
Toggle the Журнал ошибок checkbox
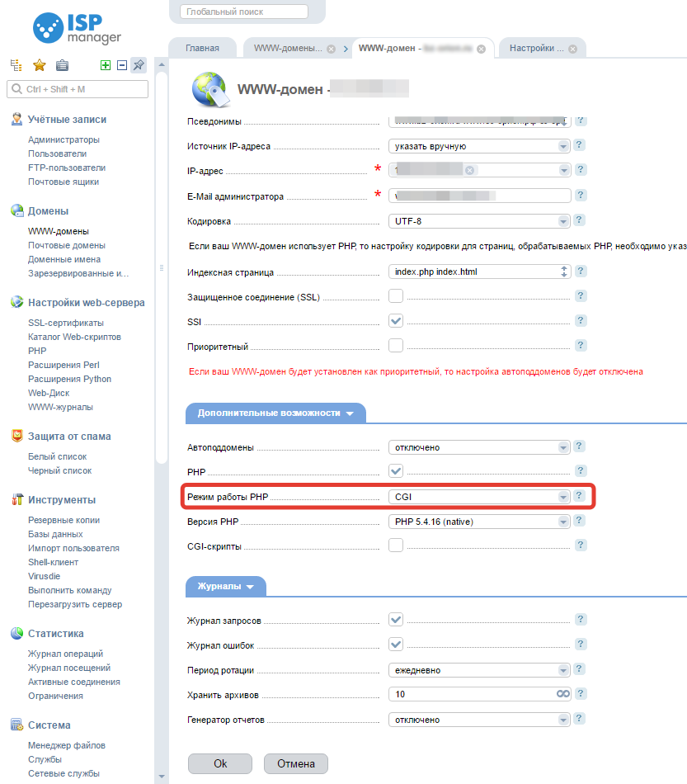pyautogui.click(x=396, y=644)
